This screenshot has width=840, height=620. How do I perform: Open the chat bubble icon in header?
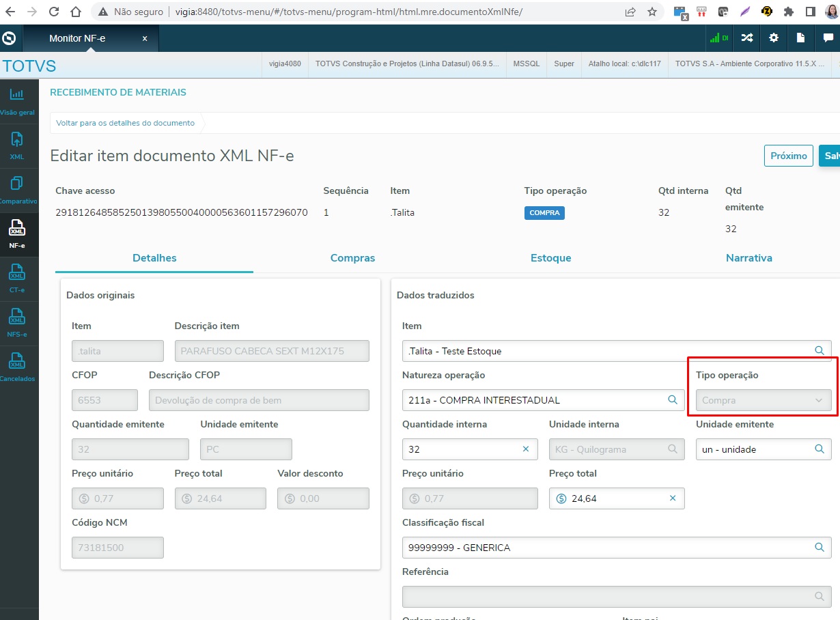pos(827,38)
